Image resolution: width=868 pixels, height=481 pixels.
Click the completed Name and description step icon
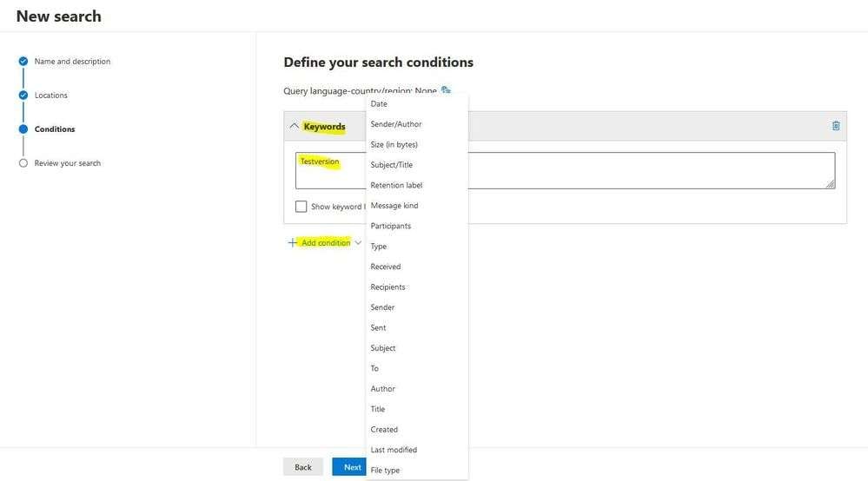(x=23, y=62)
